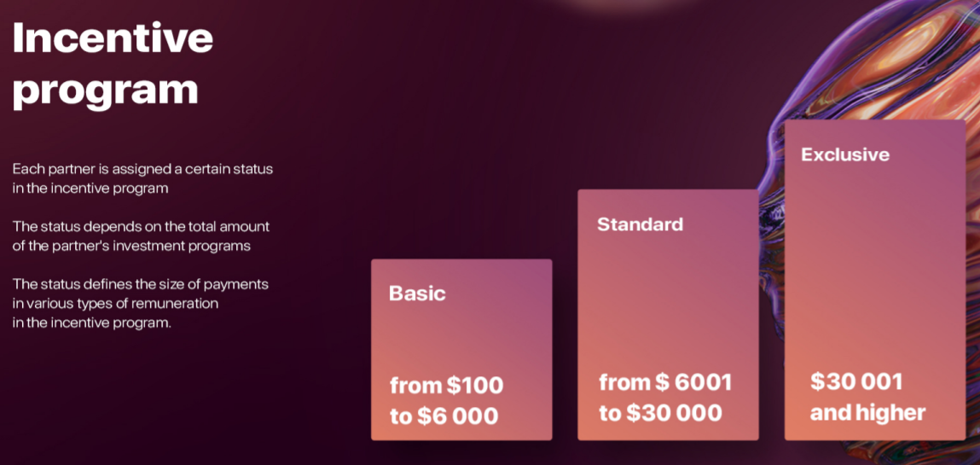The image size is (980, 465).
Task: Click paragraph about size of payments
Action: [x=141, y=303]
